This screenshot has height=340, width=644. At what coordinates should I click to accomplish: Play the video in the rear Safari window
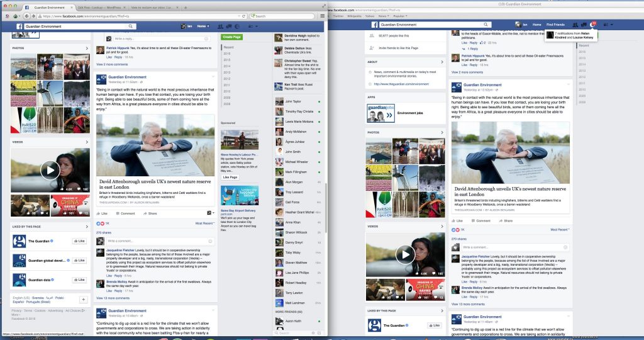(x=406, y=255)
